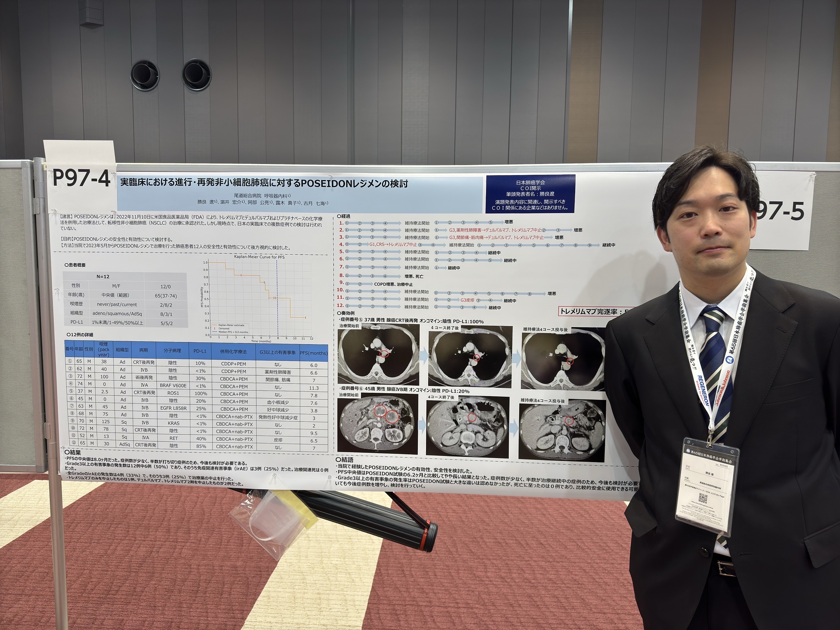Click the PFS(months) column header

314,353
